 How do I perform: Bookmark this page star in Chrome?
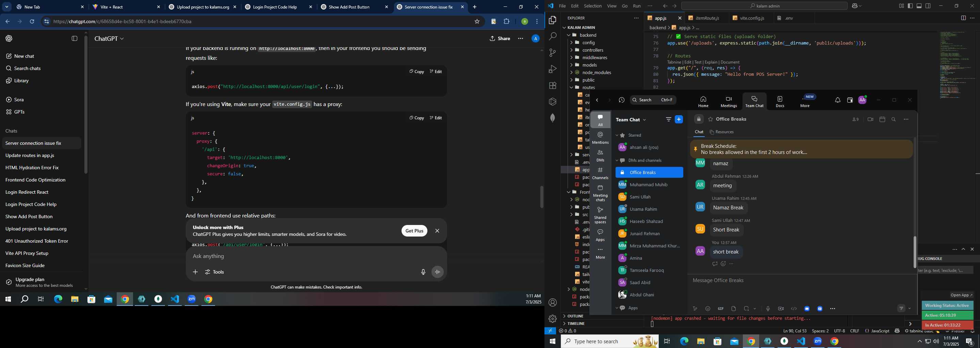[x=477, y=22]
